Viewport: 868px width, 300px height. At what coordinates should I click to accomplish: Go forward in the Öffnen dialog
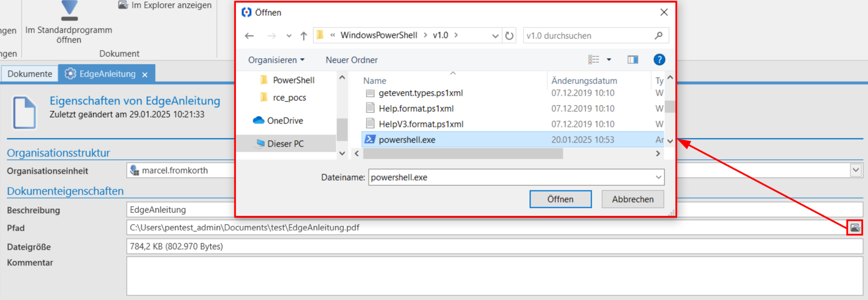[271, 36]
